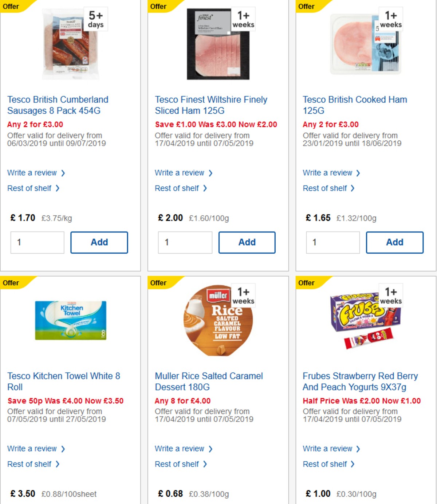This screenshot has height=504, width=437.
Task: Add Tesco British Cumberland Sausages to basket
Action: click(99, 242)
